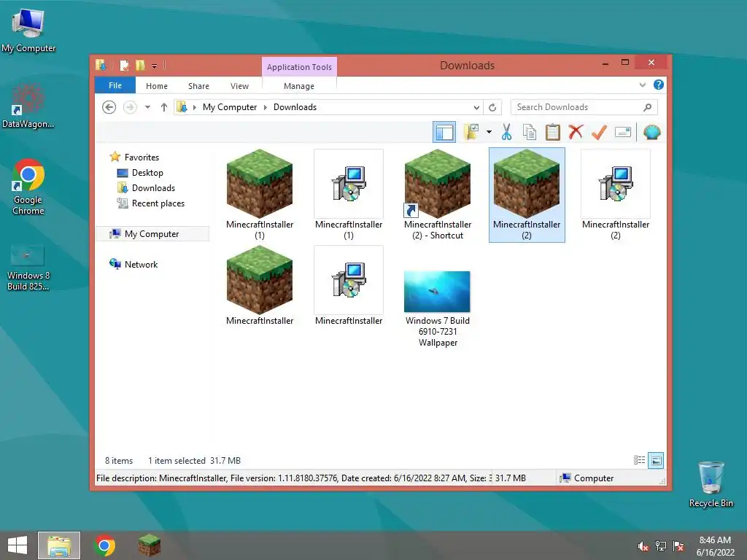747x560 pixels.
Task: Switch to the View ribbon tab
Action: (239, 86)
